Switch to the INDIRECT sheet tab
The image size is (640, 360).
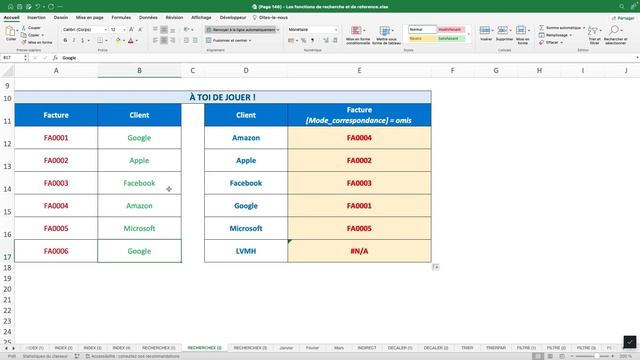coord(367,348)
